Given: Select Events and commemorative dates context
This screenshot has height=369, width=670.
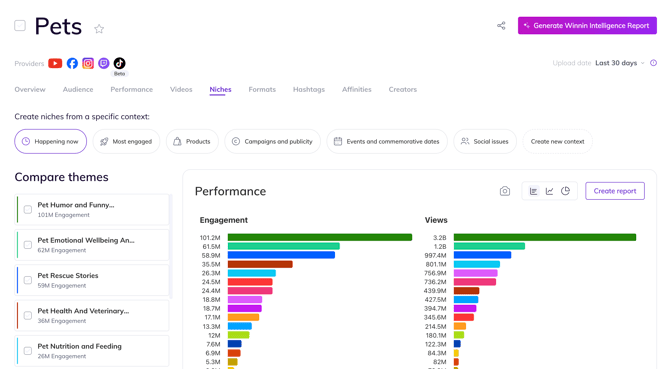Looking at the screenshot, I should [x=387, y=141].
